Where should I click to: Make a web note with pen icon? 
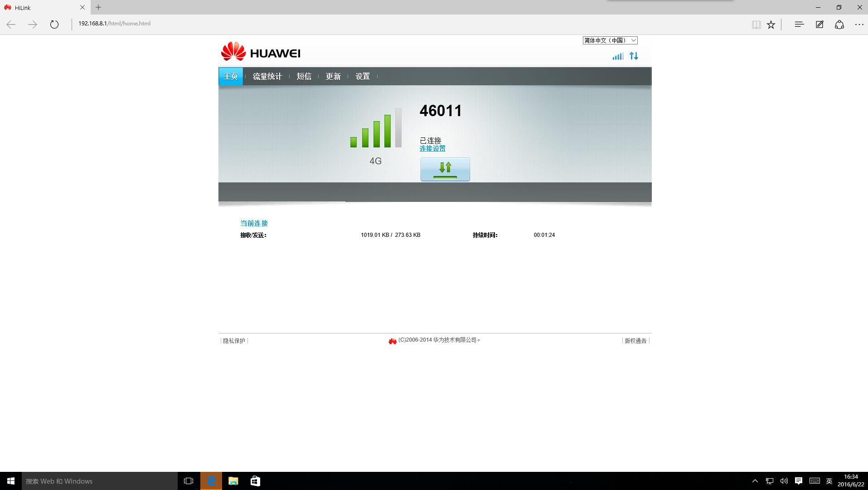tap(820, 24)
